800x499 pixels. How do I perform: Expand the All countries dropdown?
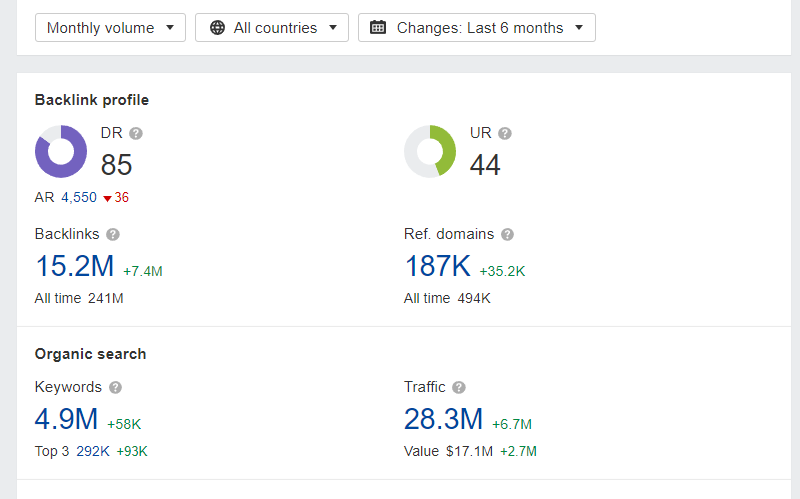(272, 28)
